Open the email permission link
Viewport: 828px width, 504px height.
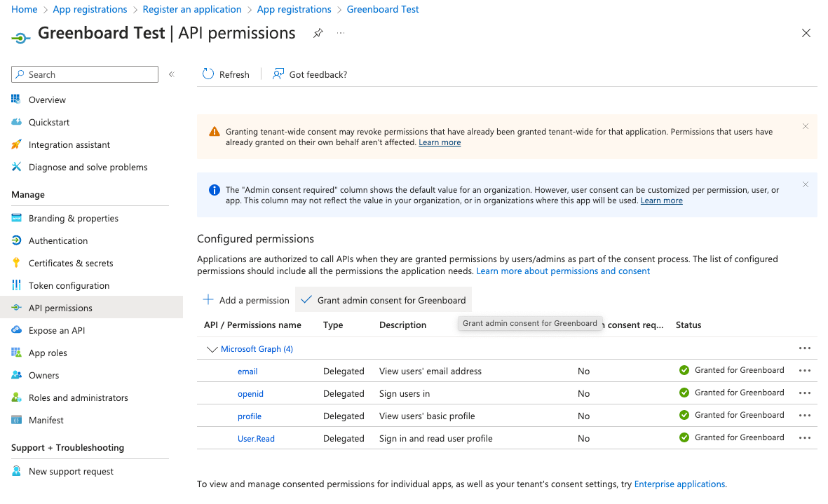(x=247, y=372)
